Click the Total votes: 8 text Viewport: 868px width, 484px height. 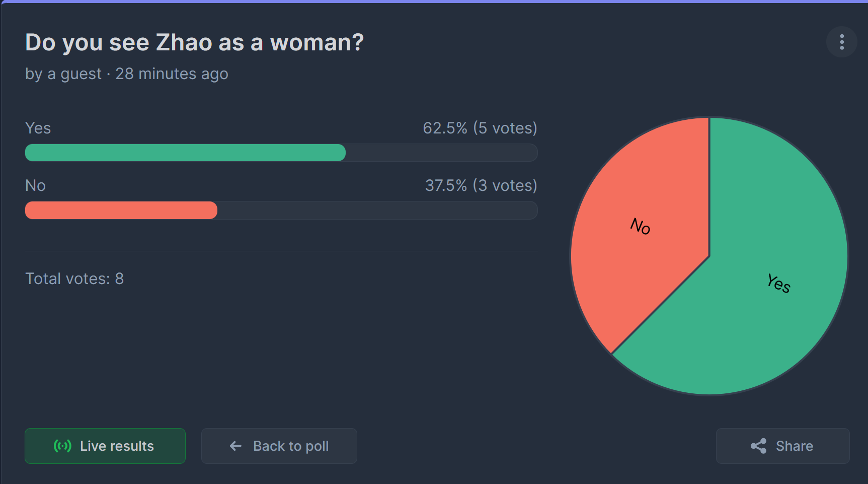[74, 279]
